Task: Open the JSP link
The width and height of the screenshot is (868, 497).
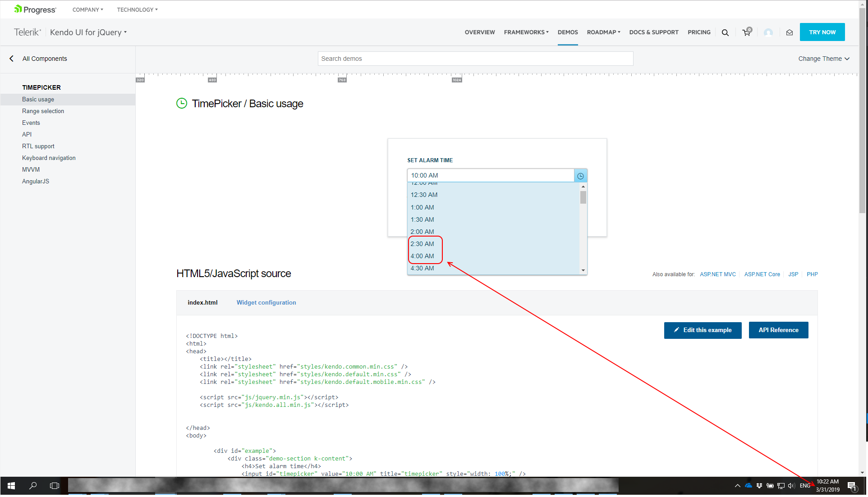Action: [793, 274]
